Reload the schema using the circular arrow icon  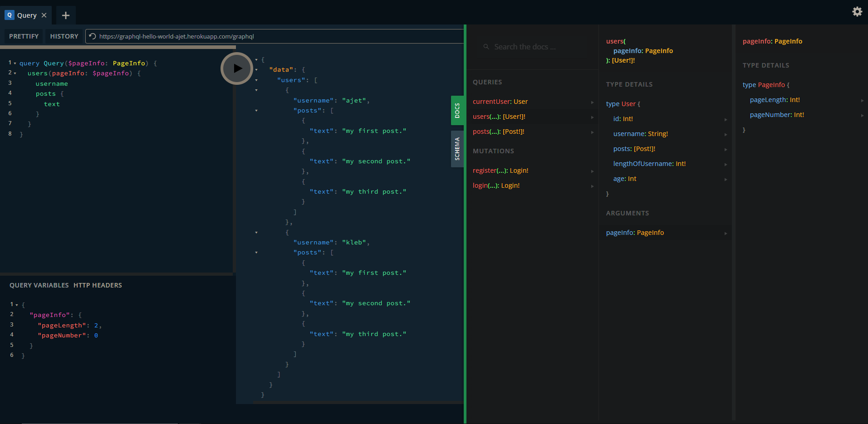92,36
